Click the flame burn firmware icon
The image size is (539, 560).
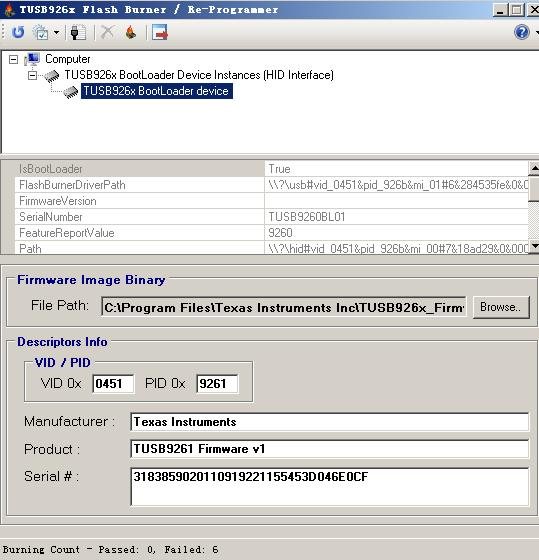pos(131,32)
